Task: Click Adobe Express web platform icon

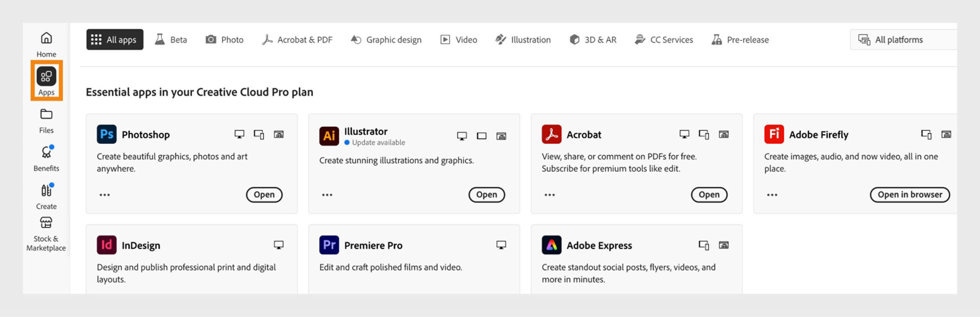Action: pyautogui.click(x=724, y=245)
